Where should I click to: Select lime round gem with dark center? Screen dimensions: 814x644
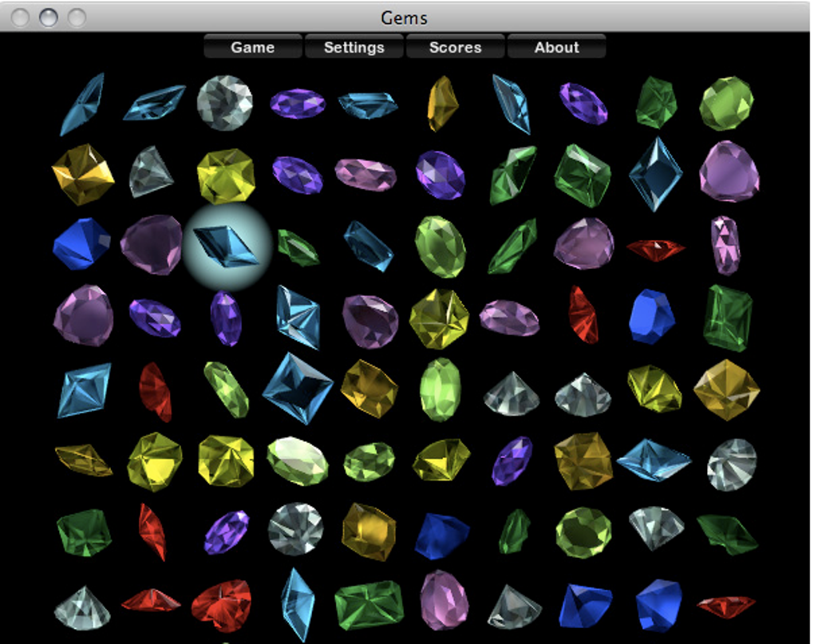pos(583,533)
